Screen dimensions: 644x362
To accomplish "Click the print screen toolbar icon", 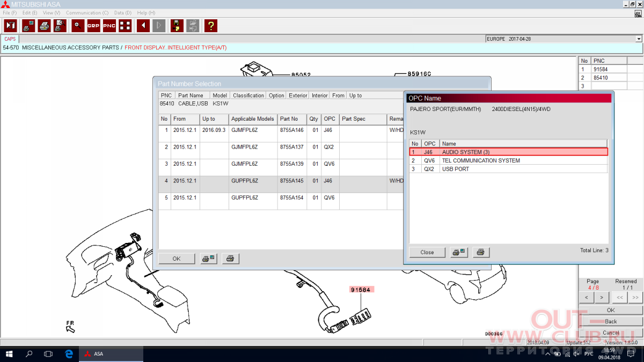I will coord(28,25).
